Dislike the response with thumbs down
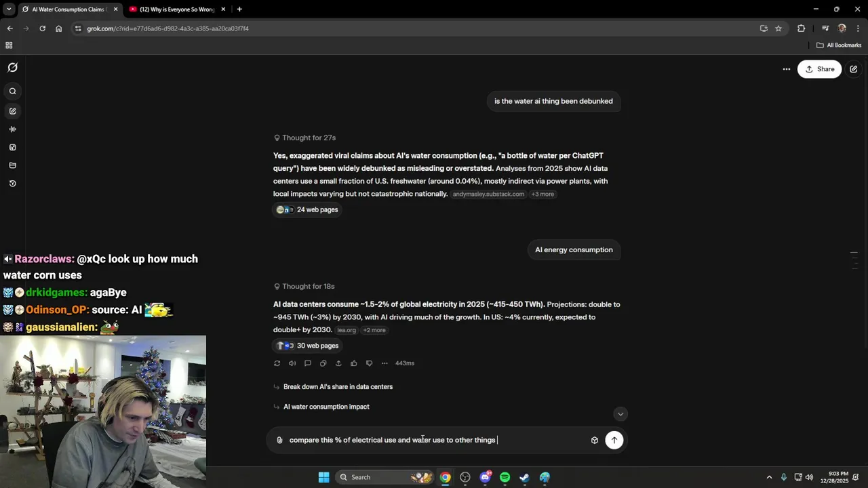The height and width of the screenshot is (488, 868). pyautogui.click(x=369, y=363)
